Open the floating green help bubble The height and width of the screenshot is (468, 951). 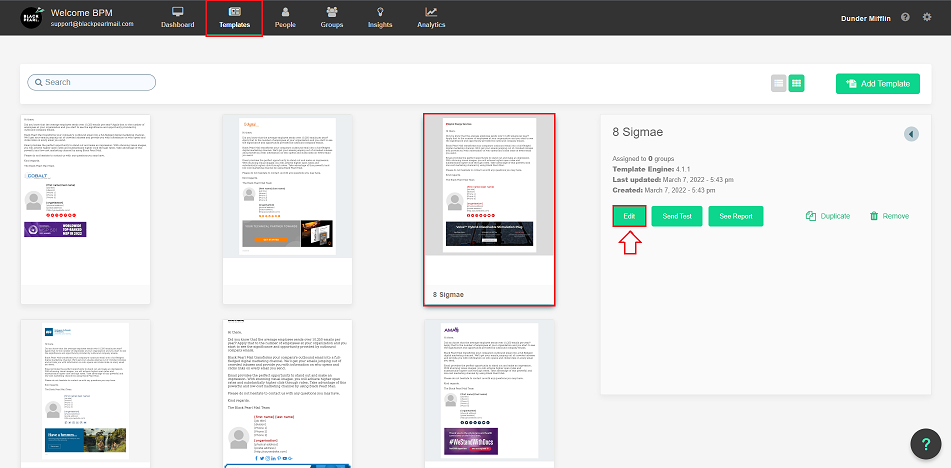tap(925, 443)
